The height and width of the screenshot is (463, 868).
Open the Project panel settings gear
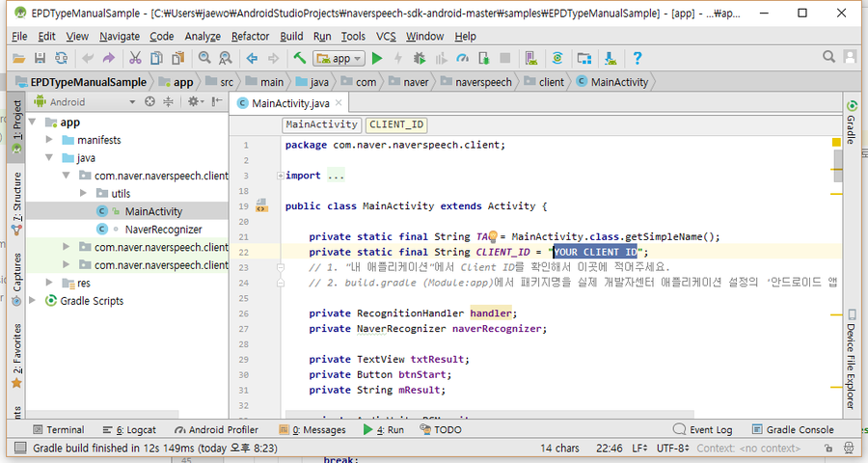[x=195, y=101]
